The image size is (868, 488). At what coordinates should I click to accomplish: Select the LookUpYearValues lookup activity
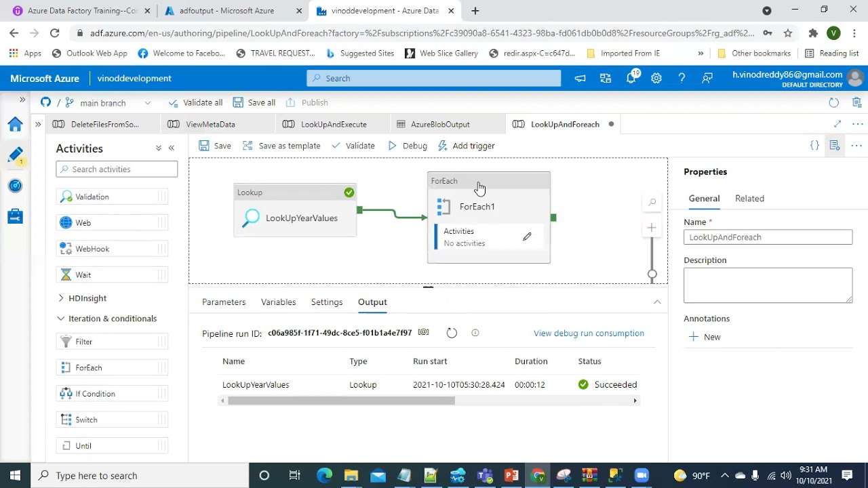pos(295,211)
